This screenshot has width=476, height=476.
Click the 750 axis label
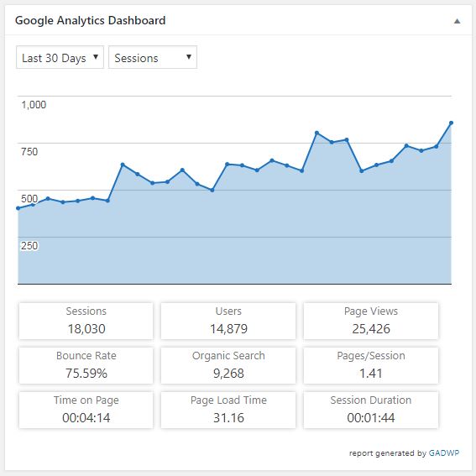29,151
